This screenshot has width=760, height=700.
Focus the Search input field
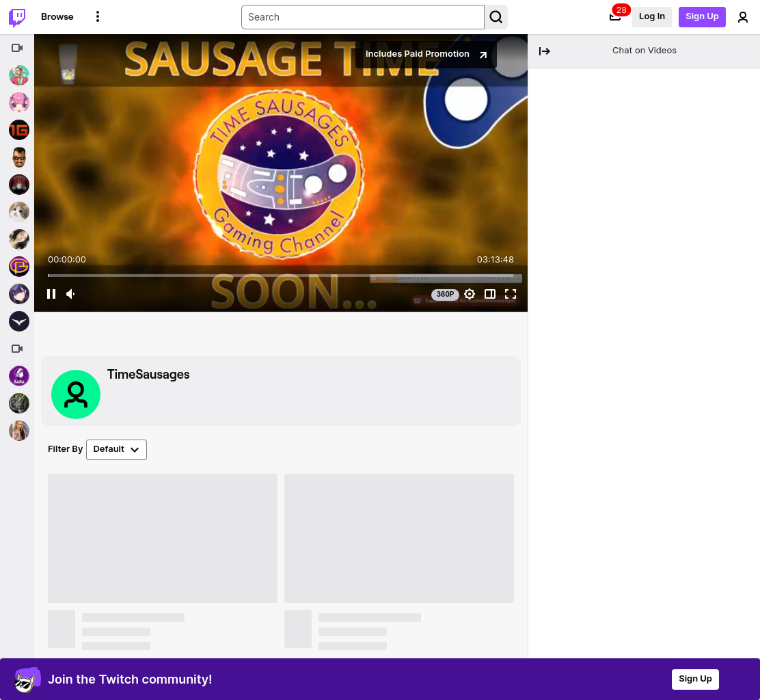pos(362,17)
